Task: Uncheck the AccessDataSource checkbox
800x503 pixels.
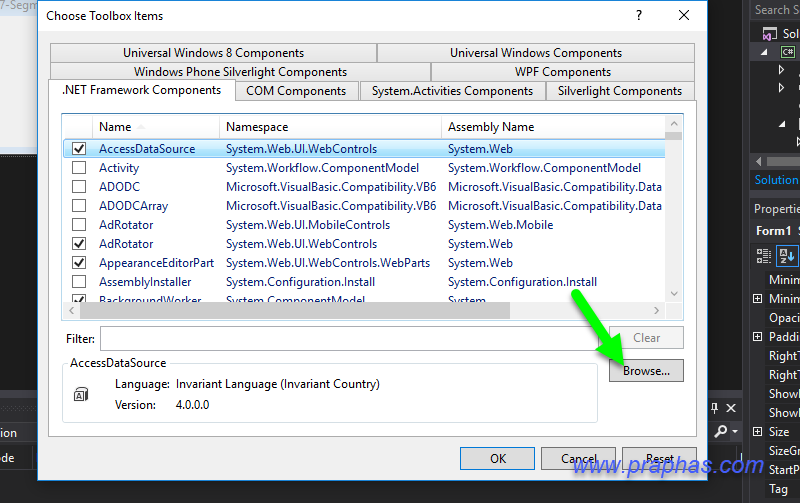Action: click(x=79, y=148)
